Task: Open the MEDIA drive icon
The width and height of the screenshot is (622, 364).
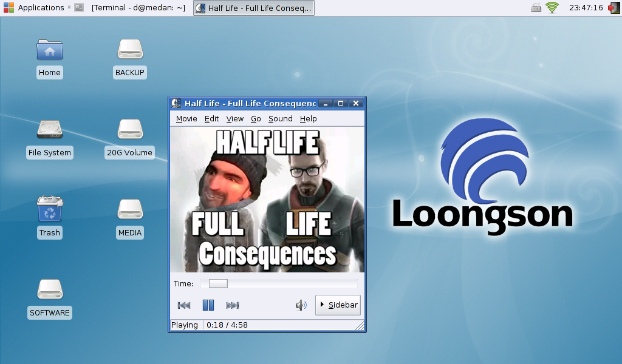Action: [x=130, y=209]
